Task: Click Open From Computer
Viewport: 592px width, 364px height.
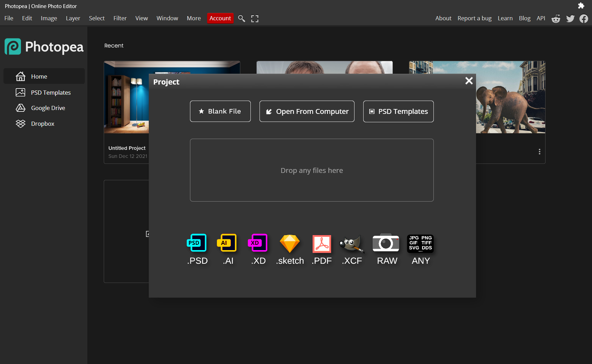Action: coord(307,111)
